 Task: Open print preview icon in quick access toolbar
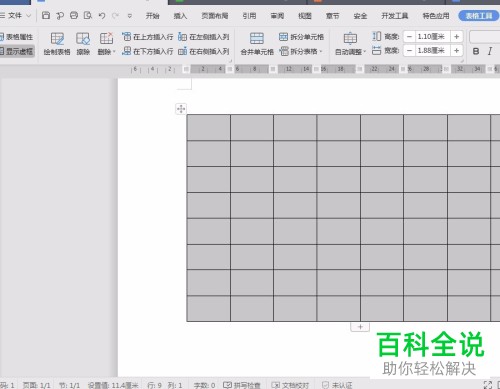tap(88, 15)
